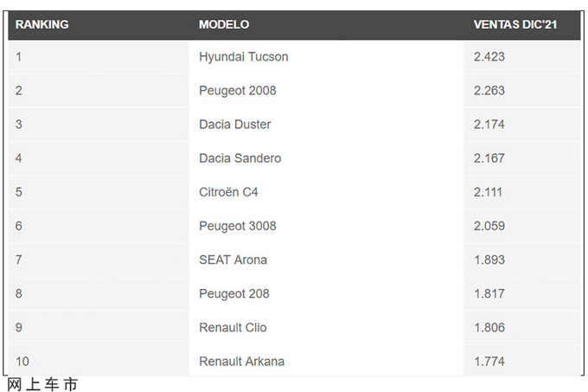This screenshot has width=588, height=392.
Task: Click the RANKING column header
Action: (42, 25)
